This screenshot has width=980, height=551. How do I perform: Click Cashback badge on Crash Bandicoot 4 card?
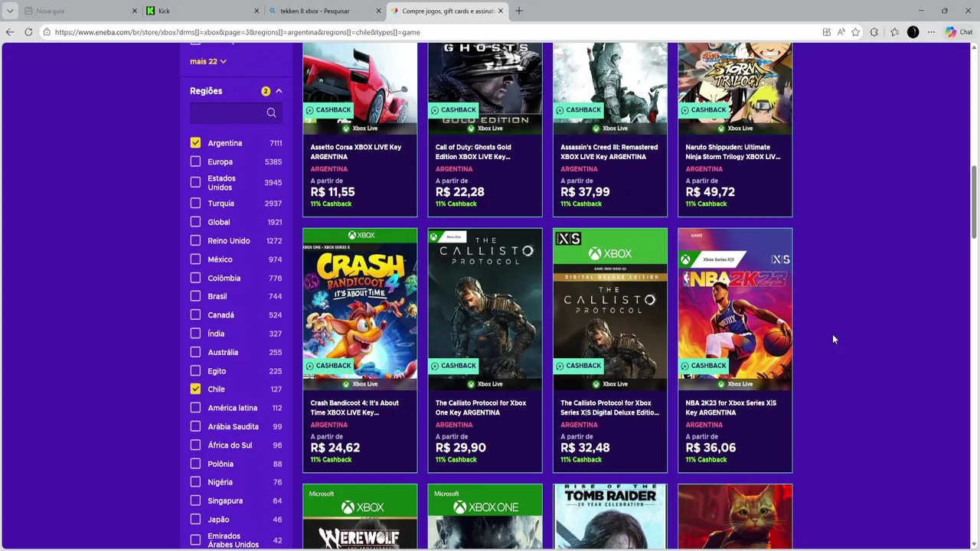[328, 366]
